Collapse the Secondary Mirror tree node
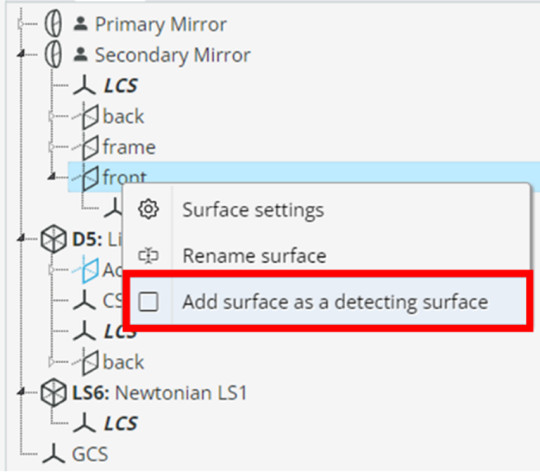The height and width of the screenshot is (472, 540). point(21,54)
